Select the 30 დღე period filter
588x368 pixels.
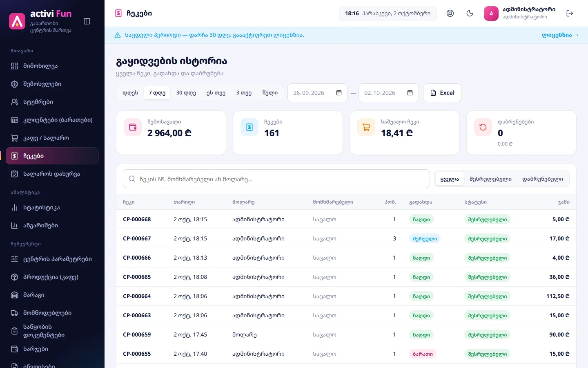click(x=186, y=93)
